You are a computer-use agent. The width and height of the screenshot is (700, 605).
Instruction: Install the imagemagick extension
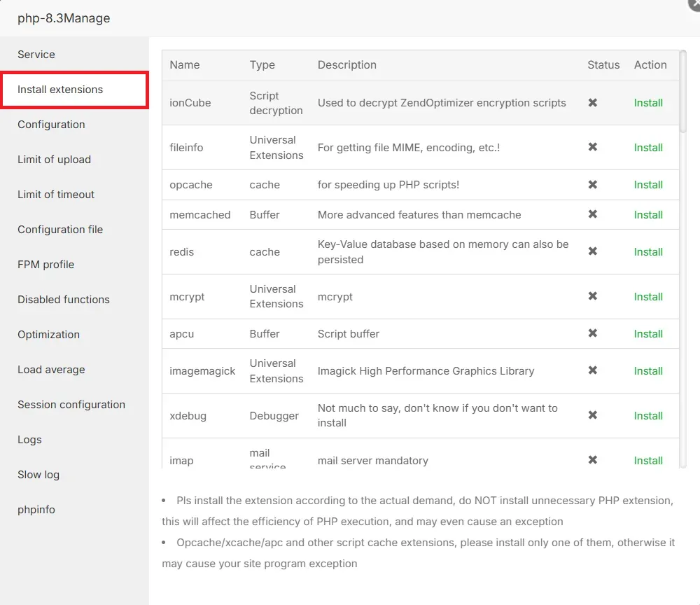coord(647,371)
